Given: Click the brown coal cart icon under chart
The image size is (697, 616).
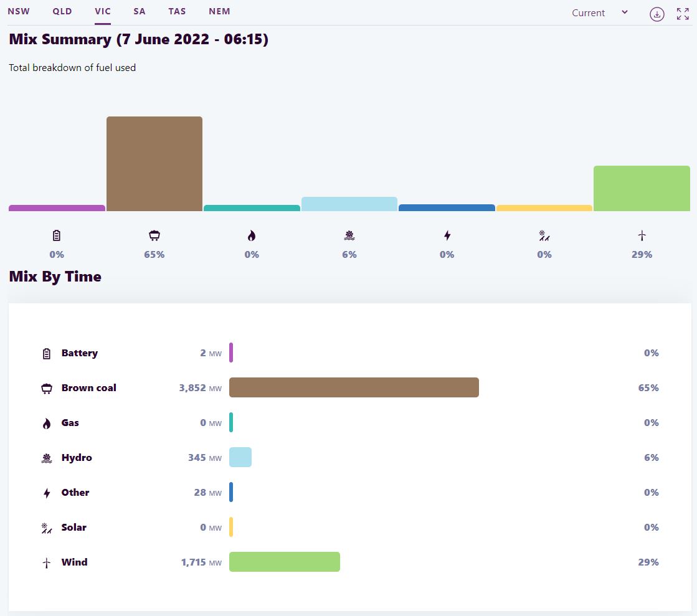Looking at the screenshot, I should point(154,235).
